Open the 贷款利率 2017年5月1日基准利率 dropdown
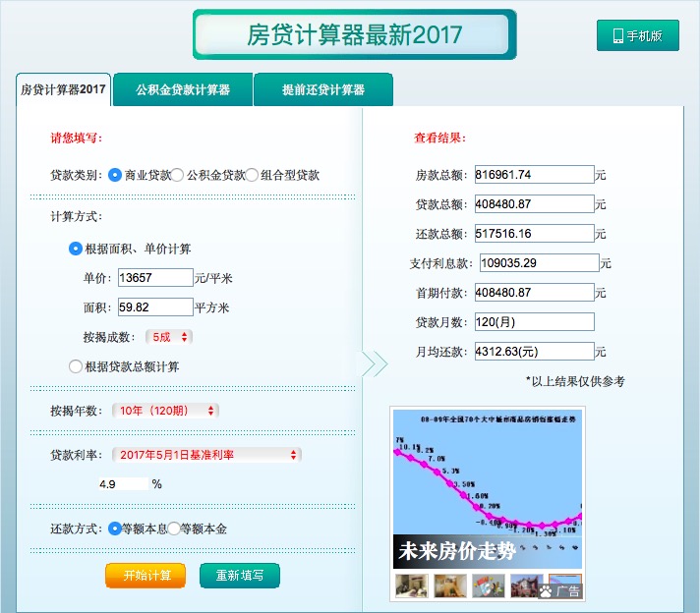The height and width of the screenshot is (613, 700). pyautogui.click(x=206, y=455)
